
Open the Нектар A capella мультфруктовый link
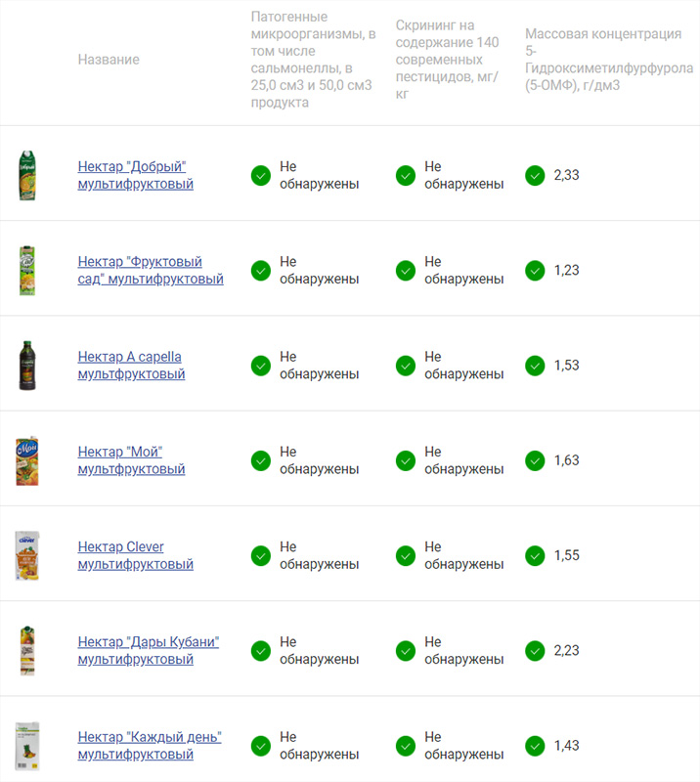pyautogui.click(x=131, y=365)
